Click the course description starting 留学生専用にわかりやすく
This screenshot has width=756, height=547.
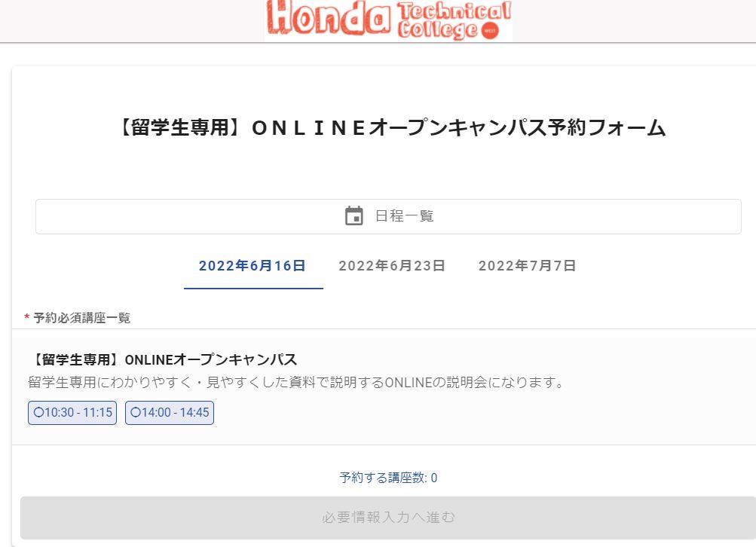click(x=296, y=383)
